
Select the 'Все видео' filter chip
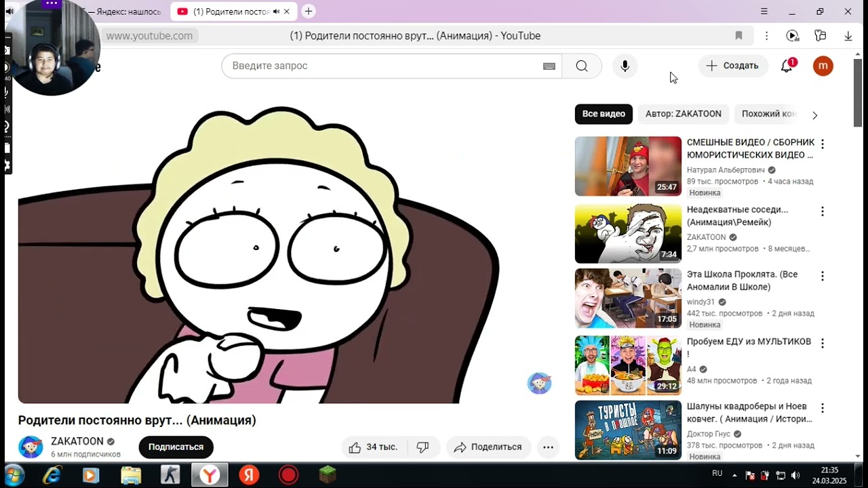click(604, 114)
